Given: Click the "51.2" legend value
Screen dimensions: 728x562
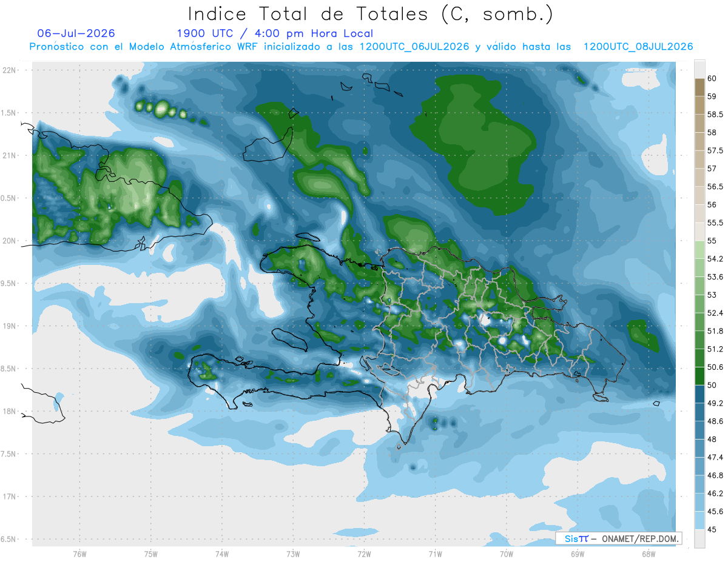Looking at the screenshot, I should pos(715,349).
